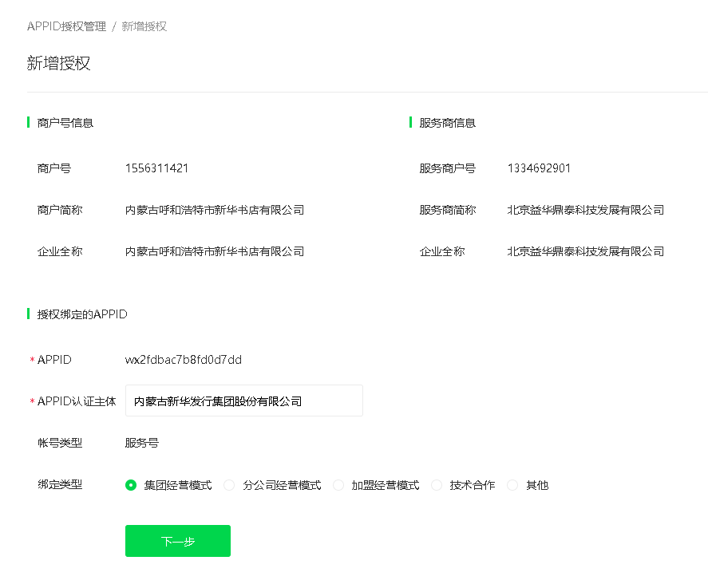Click the 授权绑定的APPID section heading
The image size is (708, 588).
pos(81,314)
